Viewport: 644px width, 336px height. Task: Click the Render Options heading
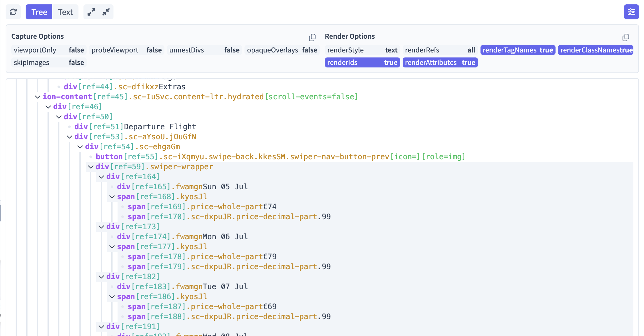point(350,36)
